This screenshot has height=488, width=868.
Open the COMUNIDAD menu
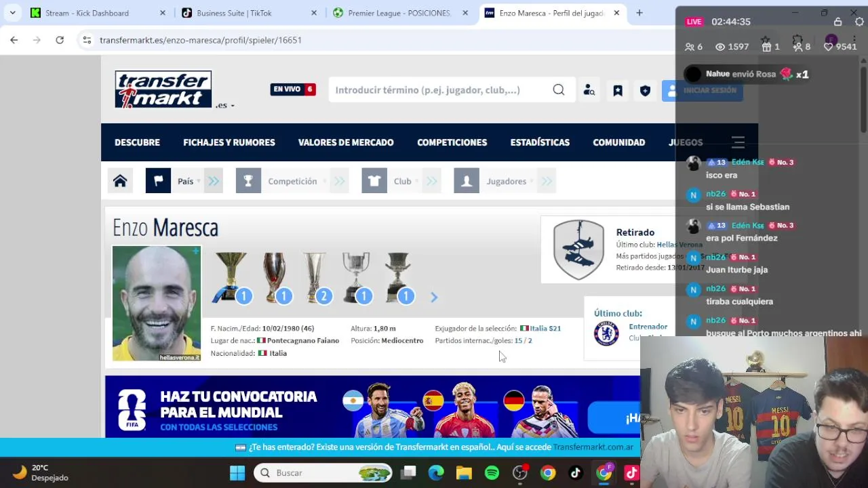619,142
